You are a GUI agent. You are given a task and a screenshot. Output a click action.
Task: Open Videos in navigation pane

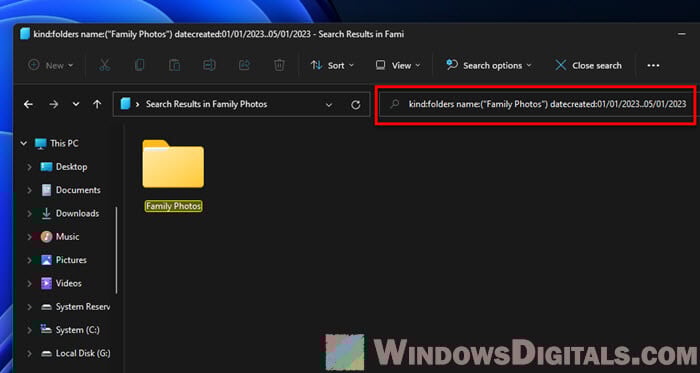pyautogui.click(x=61, y=283)
